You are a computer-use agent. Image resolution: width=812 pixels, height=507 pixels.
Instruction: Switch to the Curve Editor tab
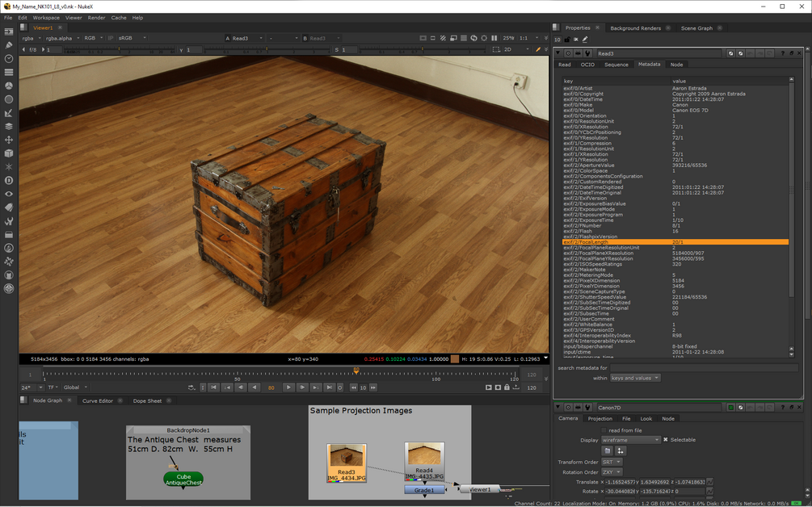click(97, 401)
